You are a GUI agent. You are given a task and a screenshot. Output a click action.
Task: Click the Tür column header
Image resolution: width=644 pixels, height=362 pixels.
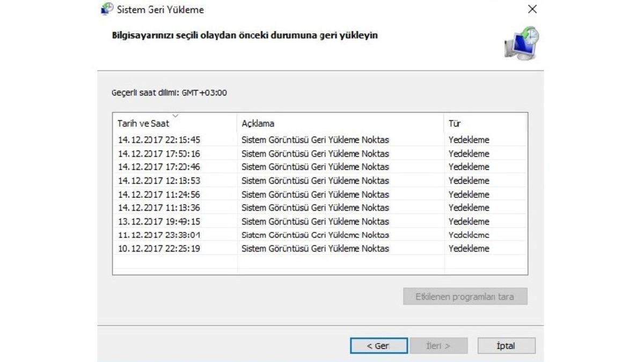point(455,123)
